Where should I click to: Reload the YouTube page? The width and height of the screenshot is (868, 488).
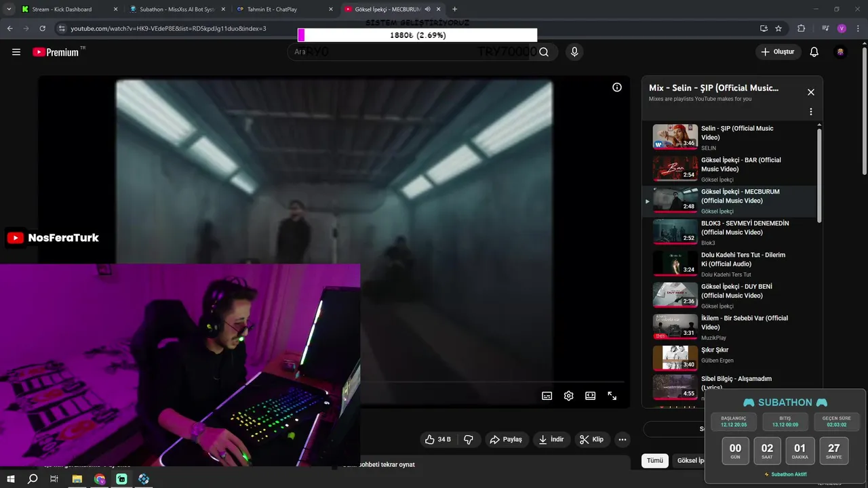tap(43, 28)
